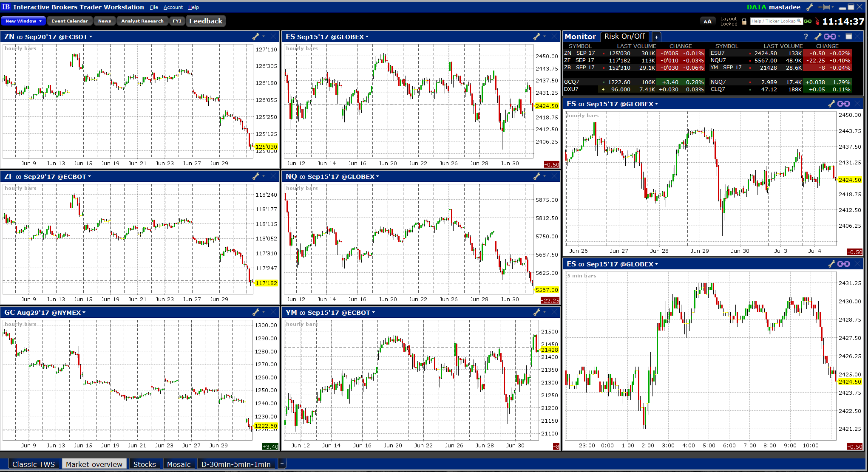Open the New Window dropdown
The width and height of the screenshot is (868, 472).
point(23,21)
